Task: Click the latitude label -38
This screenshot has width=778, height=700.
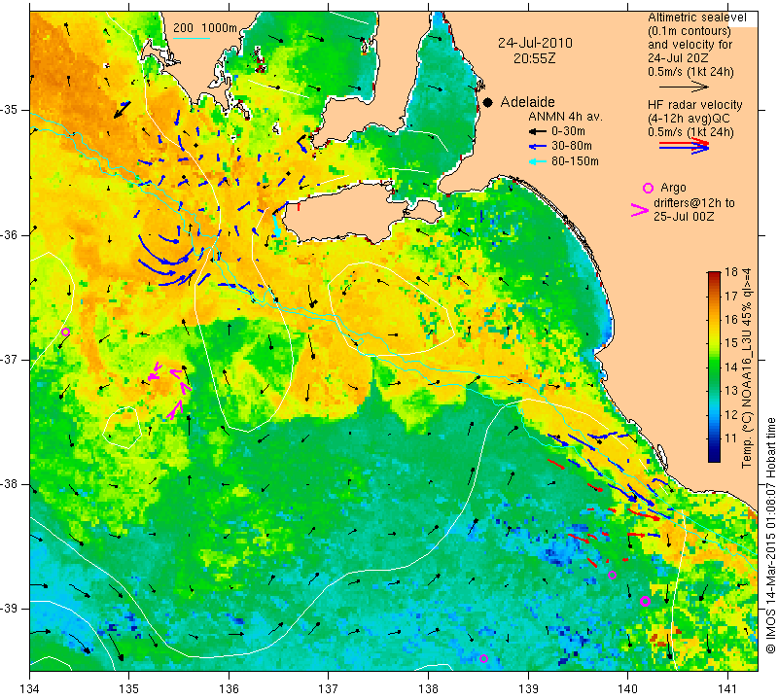Action: pos(10,484)
